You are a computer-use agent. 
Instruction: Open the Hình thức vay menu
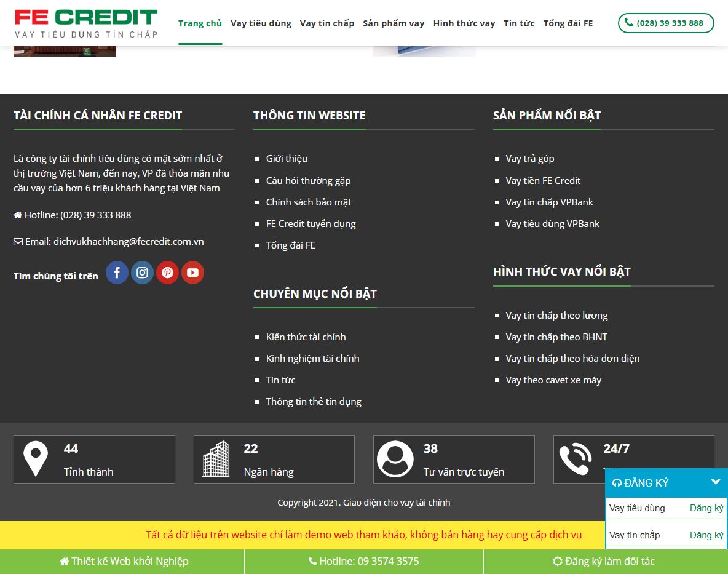pos(464,23)
